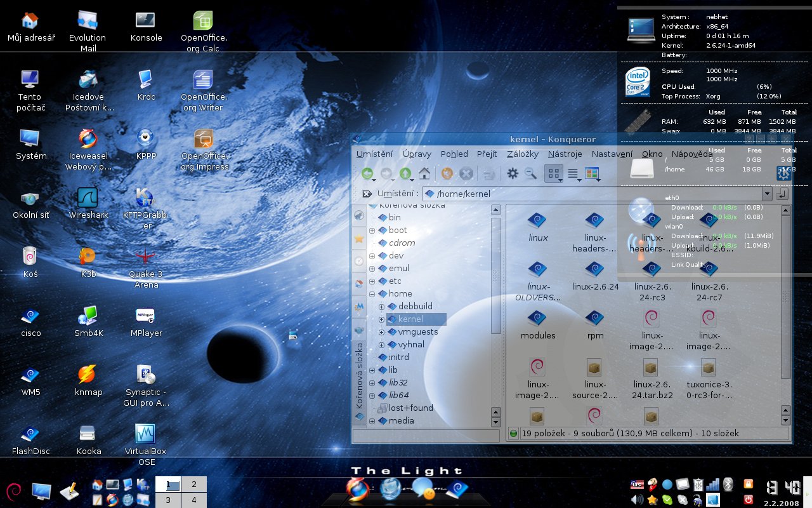
Task: Expand the vmguests subfolder
Action: [381, 332]
